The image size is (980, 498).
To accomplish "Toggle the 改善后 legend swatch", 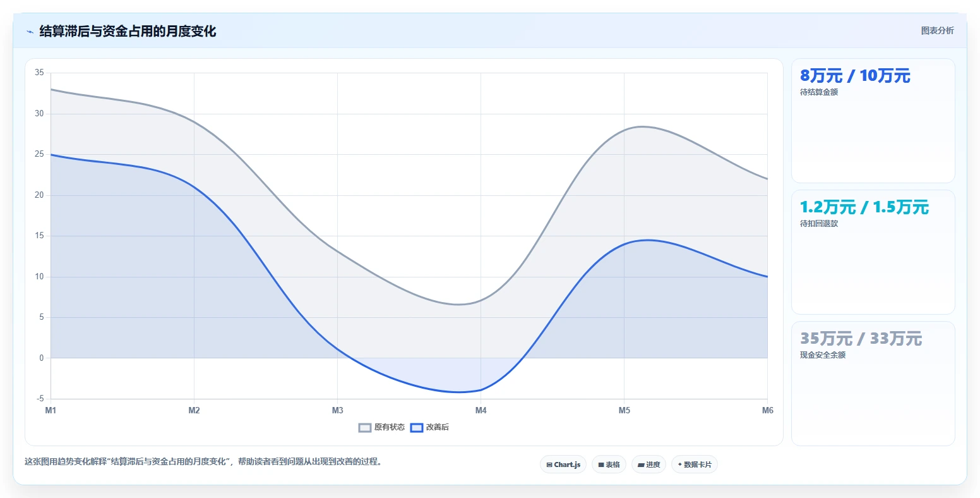I will pyautogui.click(x=417, y=428).
